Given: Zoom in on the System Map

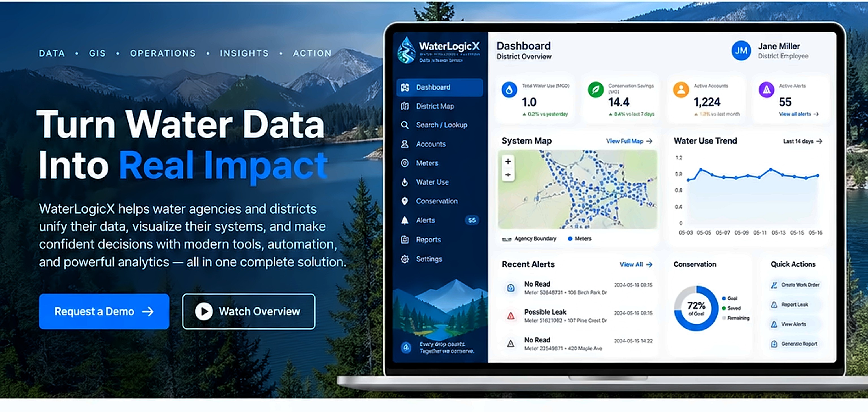Looking at the screenshot, I should pyautogui.click(x=508, y=161).
